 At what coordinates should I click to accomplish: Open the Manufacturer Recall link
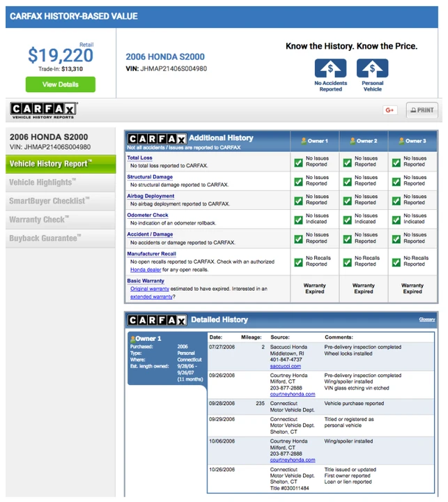pyautogui.click(x=151, y=254)
